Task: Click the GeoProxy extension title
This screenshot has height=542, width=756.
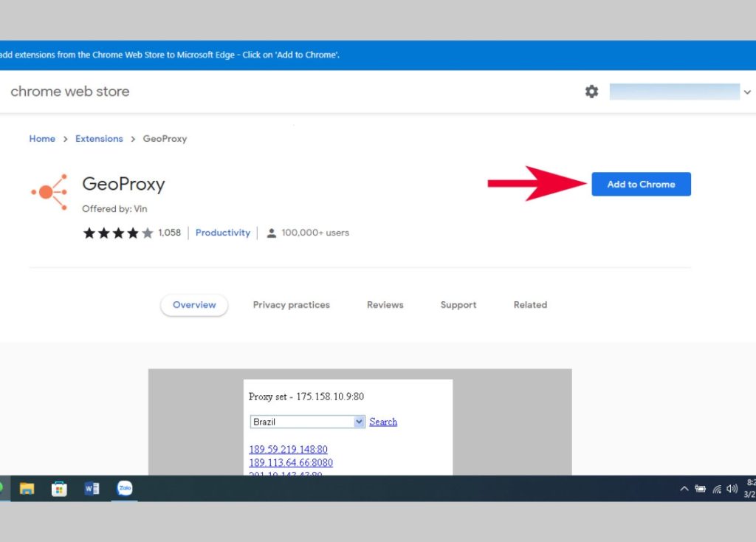Action: (x=123, y=184)
